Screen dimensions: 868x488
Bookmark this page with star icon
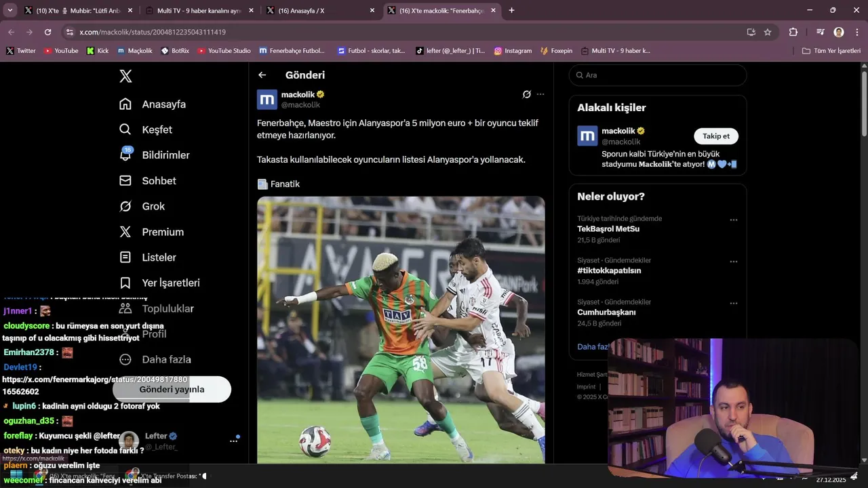point(768,32)
